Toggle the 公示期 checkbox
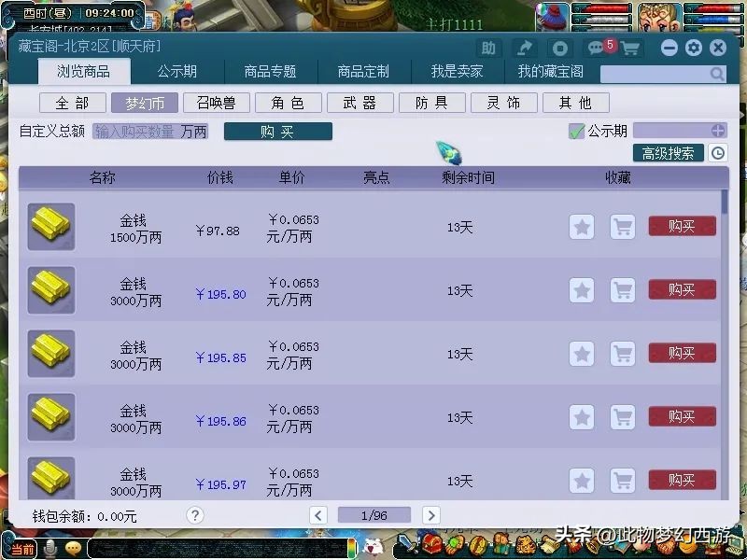Viewport: 747px width, 560px height. 576,132
